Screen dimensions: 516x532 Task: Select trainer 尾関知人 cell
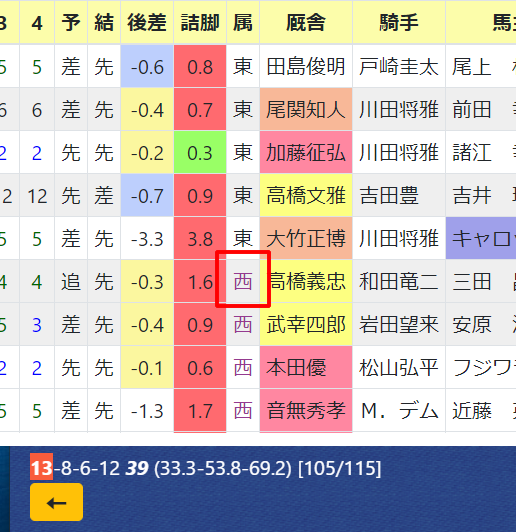pyautogui.click(x=306, y=109)
